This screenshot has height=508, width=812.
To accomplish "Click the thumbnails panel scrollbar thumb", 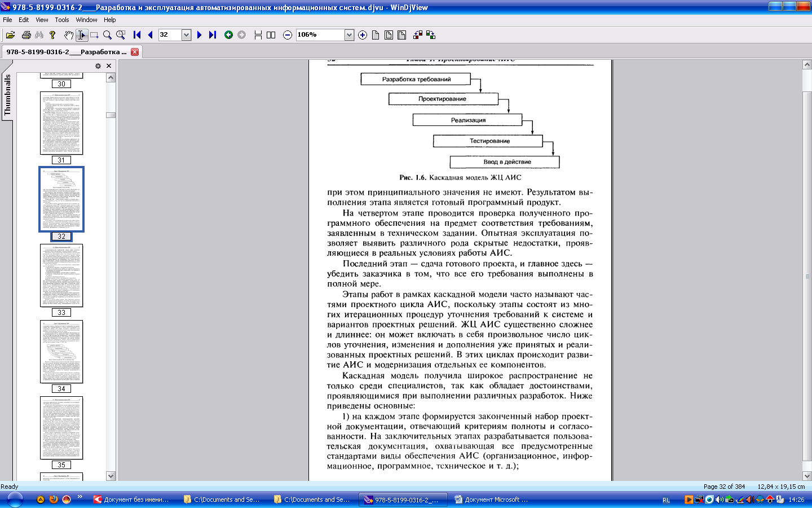I will 111,115.
